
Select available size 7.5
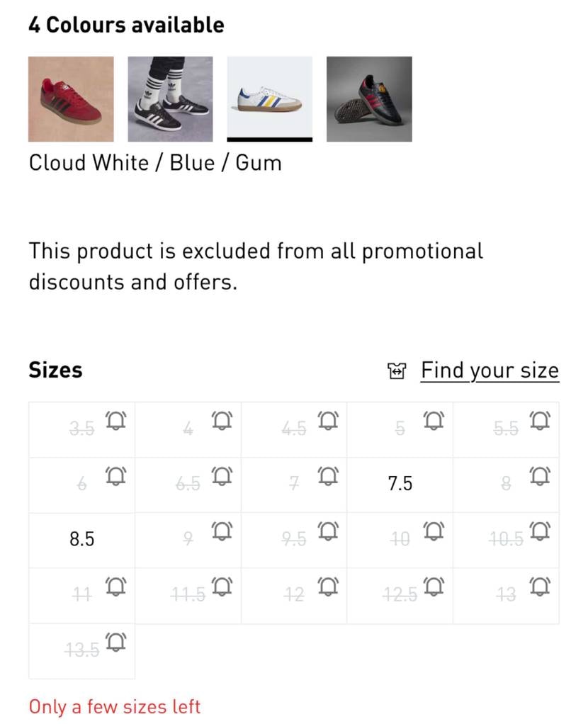coord(400,484)
